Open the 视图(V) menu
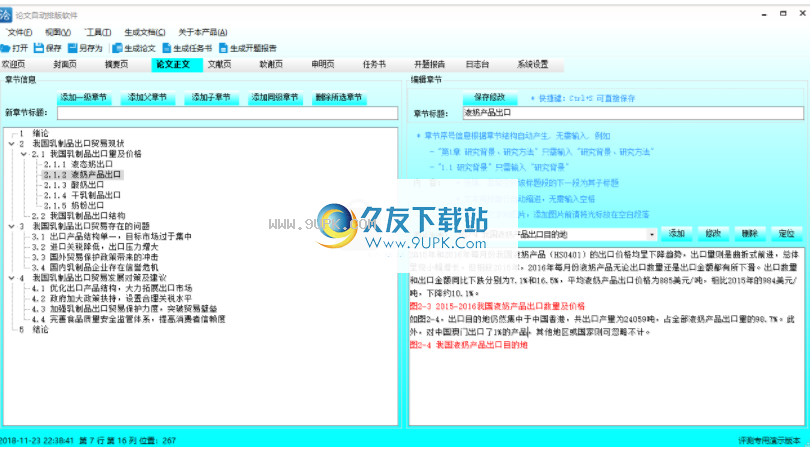The height and width of the screenshot is (453, 810). [x=58, y=32]
